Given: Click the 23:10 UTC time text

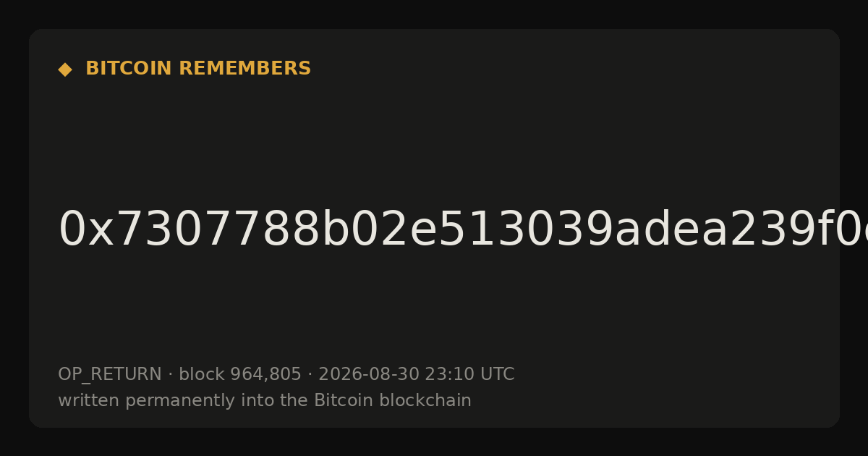Looking at the screenshot, I should [469, 374].
